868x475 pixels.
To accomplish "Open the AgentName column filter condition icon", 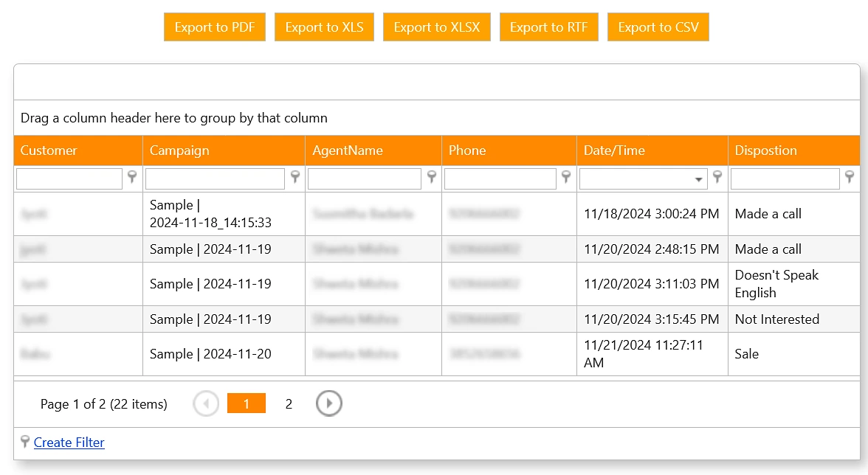I will pos(432,177).
